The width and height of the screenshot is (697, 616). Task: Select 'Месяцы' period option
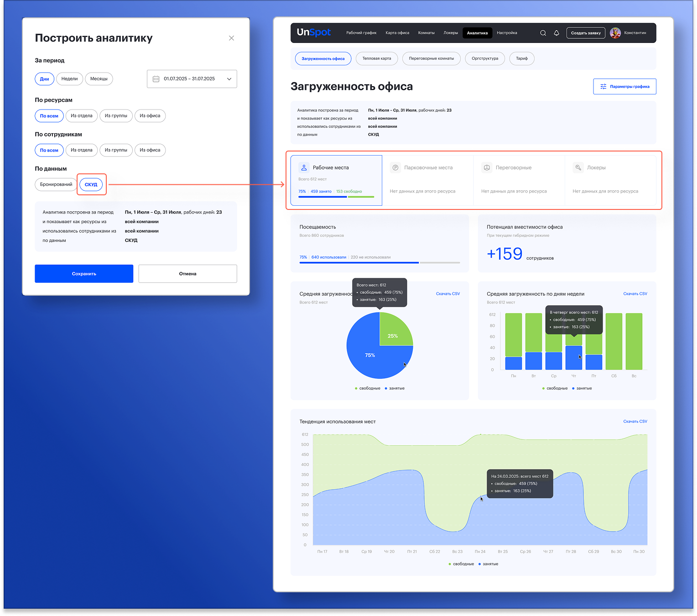tap(99, 79)
